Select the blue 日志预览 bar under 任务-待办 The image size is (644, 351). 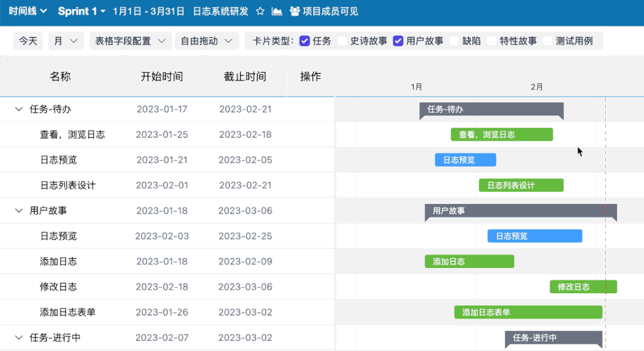tap(466, 160)
